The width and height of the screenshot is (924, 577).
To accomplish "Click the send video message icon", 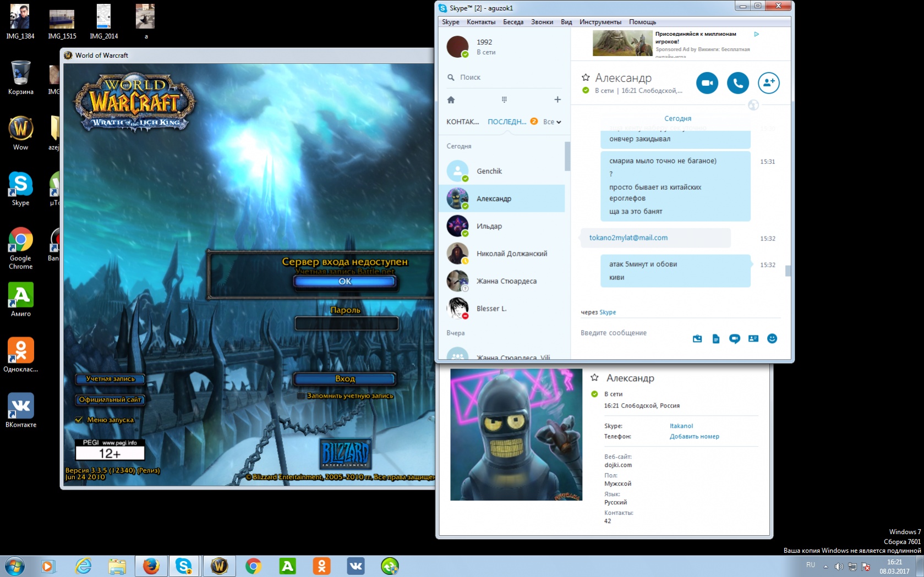I will click(x=734, y=338).
